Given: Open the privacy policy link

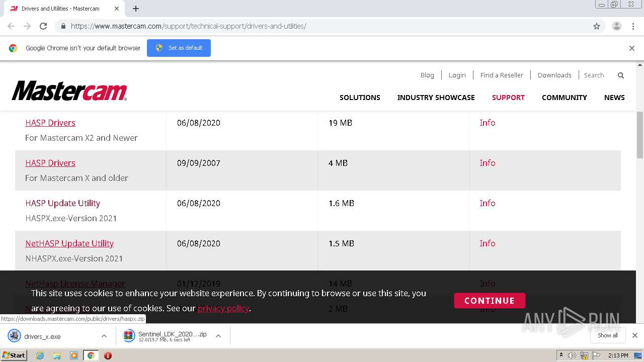Looking at the screenshot, I should point(223,308).
